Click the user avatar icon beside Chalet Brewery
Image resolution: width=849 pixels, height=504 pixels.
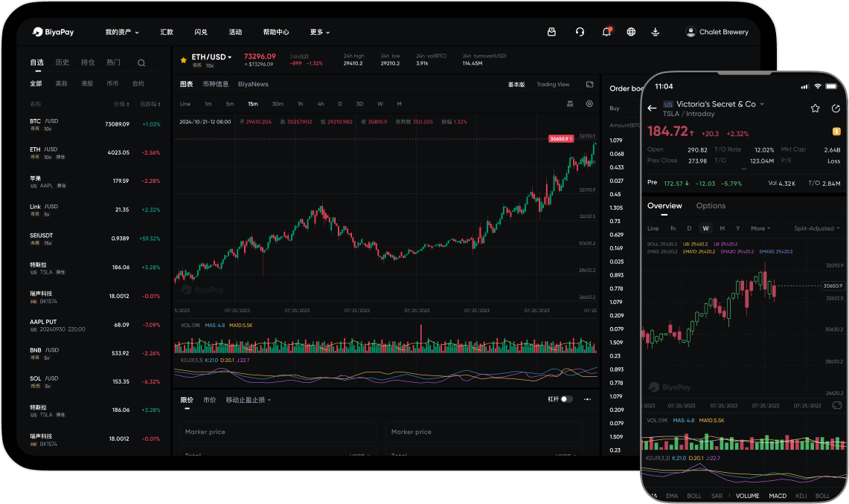click(691, 32)
